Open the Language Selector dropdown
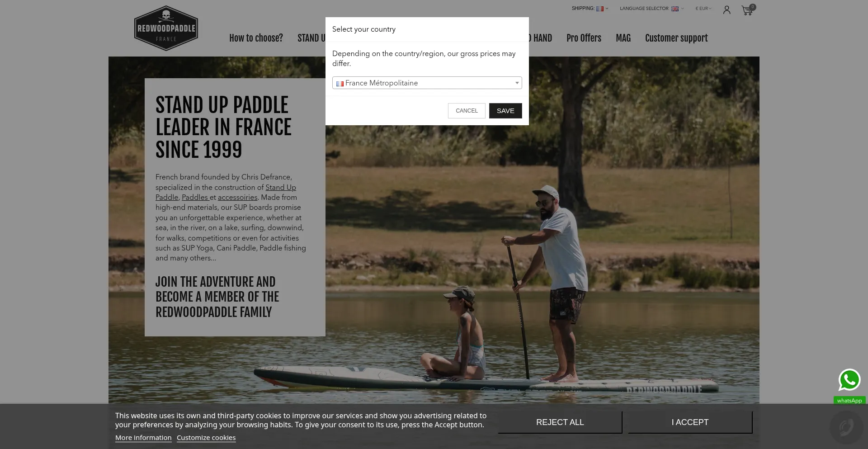 pyautogui.click(x=651, y=9)
